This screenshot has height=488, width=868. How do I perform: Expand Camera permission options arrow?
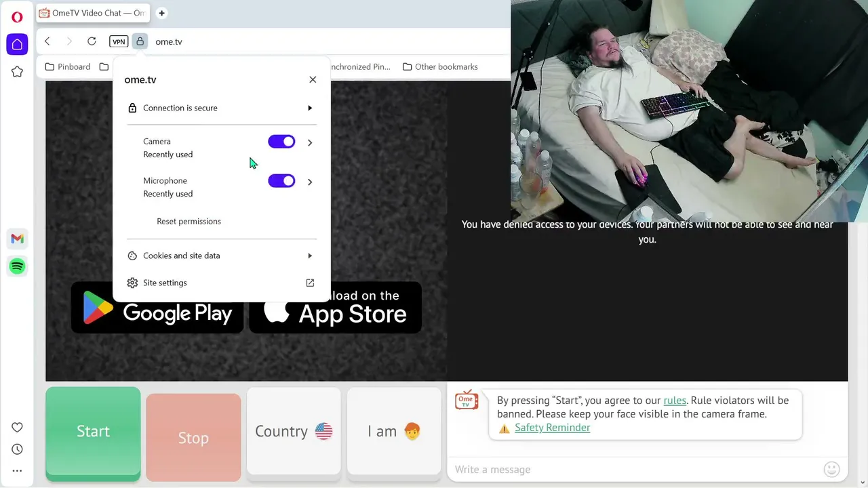point(310,142)
